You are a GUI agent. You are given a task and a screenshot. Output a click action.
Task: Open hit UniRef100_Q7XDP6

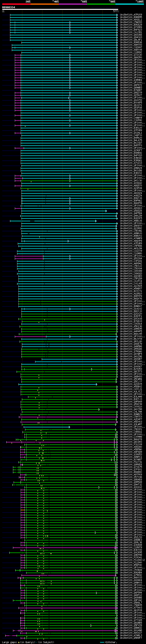pyautogui.click(x=131, y=27)
